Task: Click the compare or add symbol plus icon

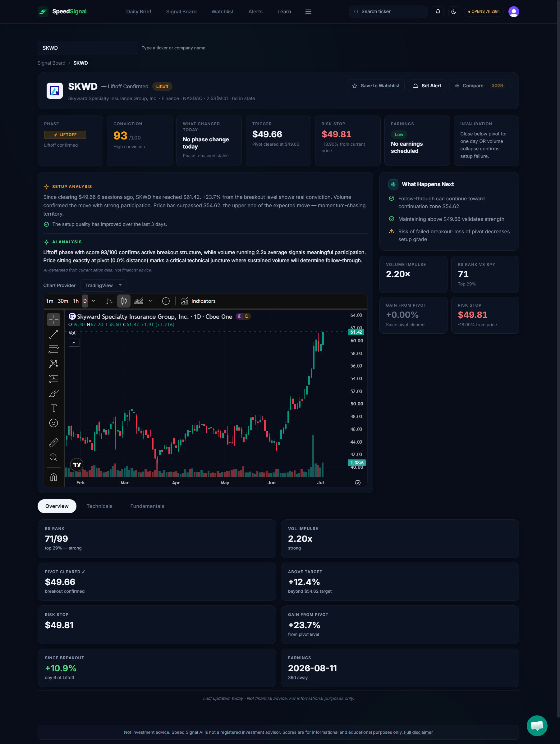Action: [x=166, y=301]
